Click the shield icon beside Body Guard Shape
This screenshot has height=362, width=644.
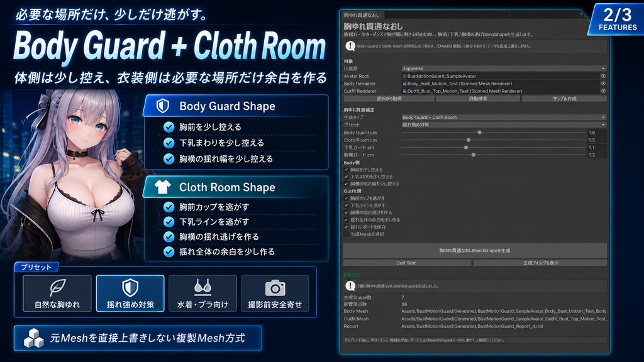pos(163,106)
